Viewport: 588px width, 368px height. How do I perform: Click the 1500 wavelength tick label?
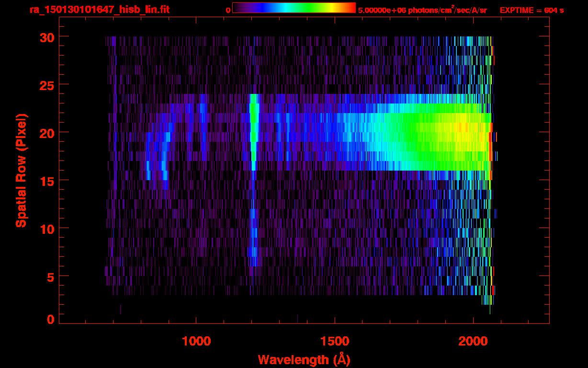pyautogui.click(x=335, y=341)
